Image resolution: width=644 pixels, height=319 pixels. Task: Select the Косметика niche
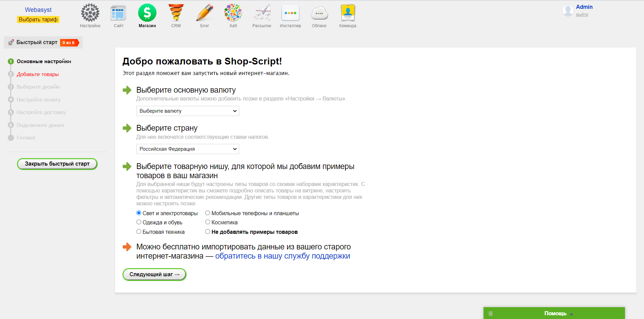(208, 222)
